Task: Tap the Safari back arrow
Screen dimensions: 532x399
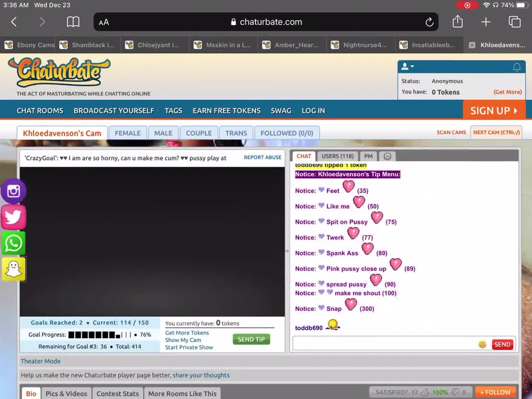Action: (14, 22)
